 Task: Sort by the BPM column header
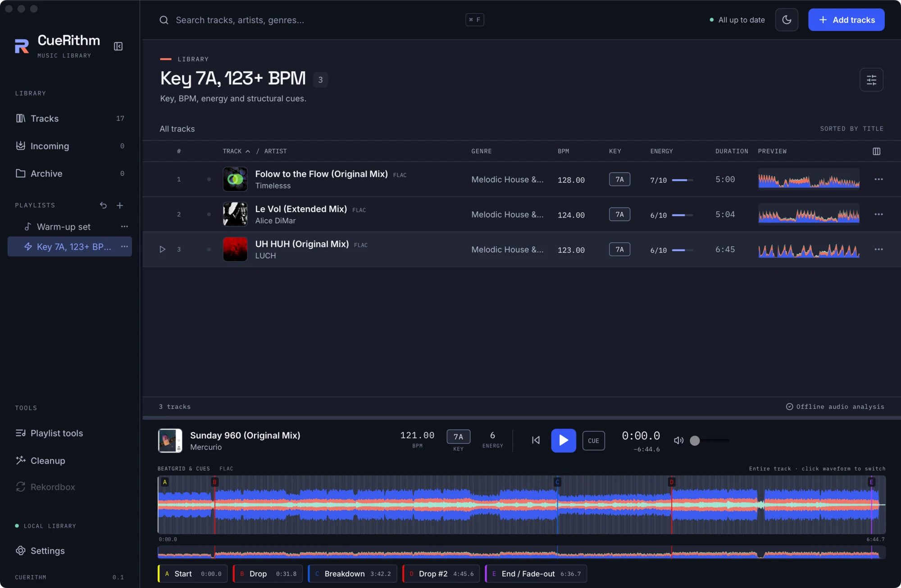coord(563,151)
